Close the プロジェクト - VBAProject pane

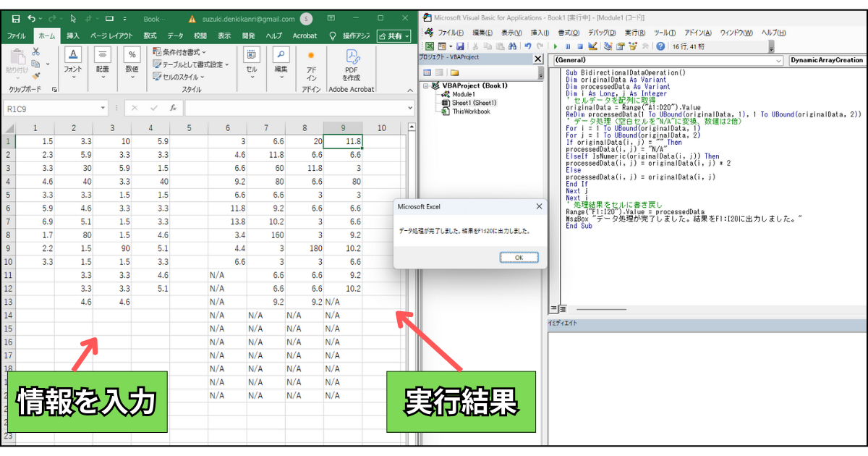[x=537, y=58]
